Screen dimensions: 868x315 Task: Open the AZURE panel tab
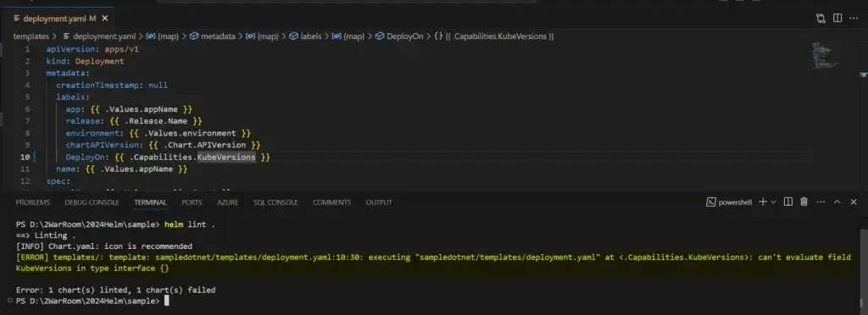pyautogui.click(x=227, y=202)
